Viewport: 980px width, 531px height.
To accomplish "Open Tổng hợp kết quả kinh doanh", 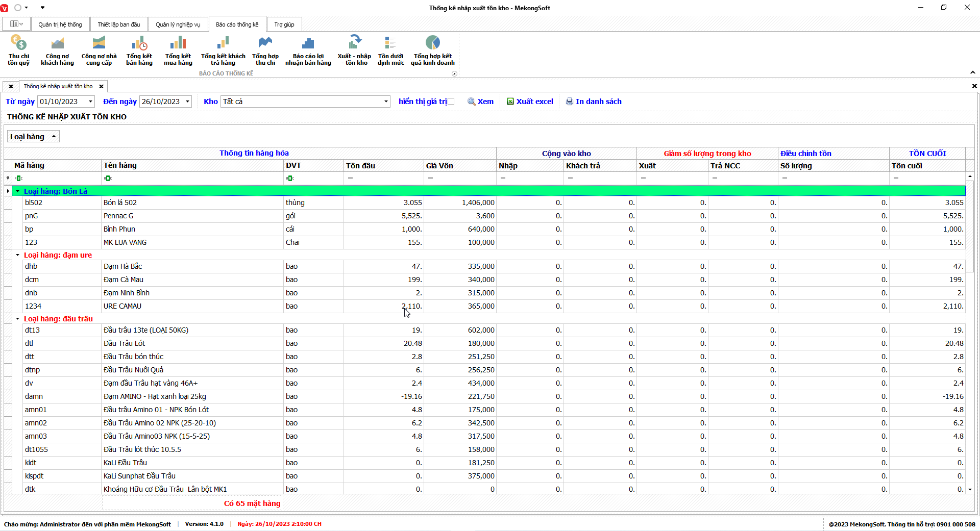I will (432, 50).
